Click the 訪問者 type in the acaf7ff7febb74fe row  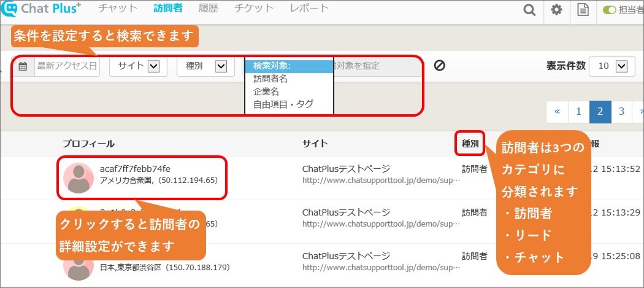point(474,169)
